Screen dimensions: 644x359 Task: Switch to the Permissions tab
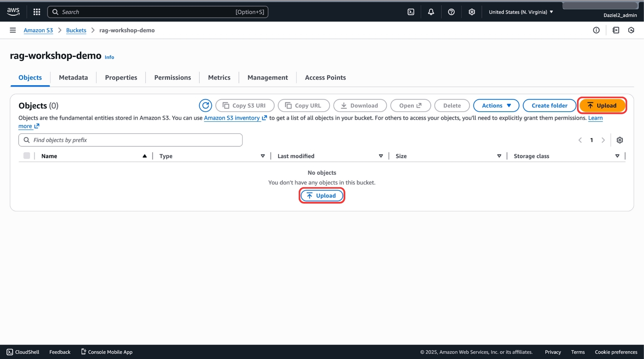[172, 78]
